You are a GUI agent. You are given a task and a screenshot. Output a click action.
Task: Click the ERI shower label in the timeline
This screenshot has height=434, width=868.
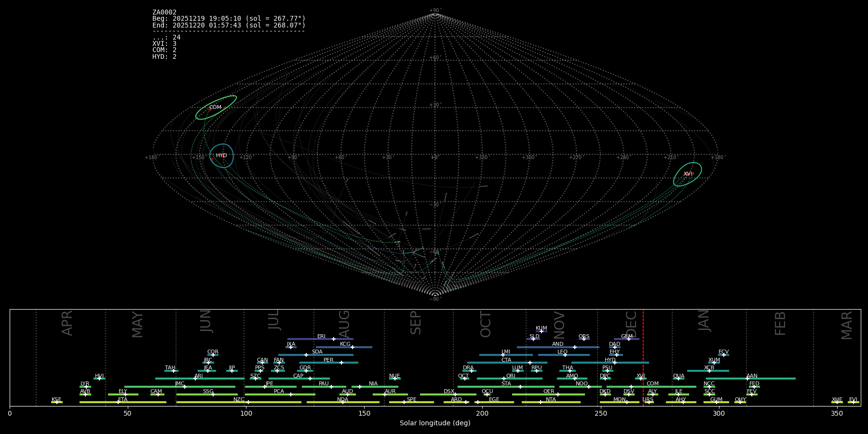tap(321, 337)
